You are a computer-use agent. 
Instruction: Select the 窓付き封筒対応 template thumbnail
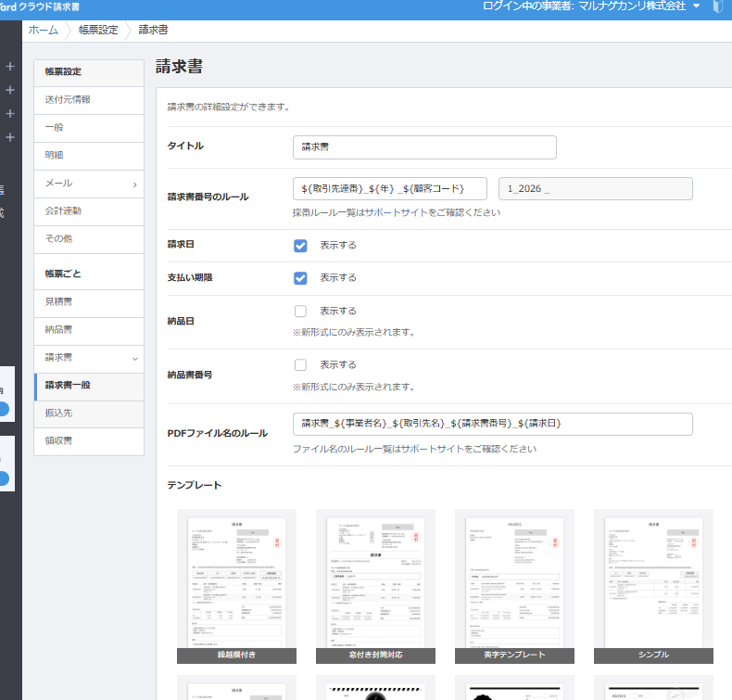(x=375, y=582)
